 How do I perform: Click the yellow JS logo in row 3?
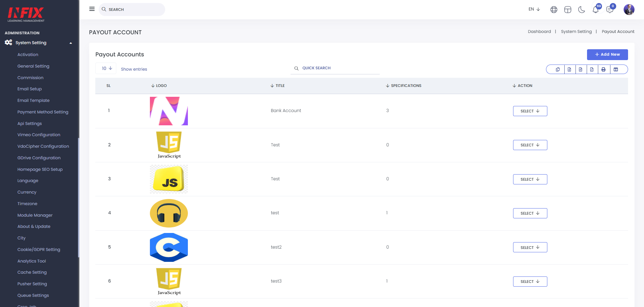(x=169, y=179)
